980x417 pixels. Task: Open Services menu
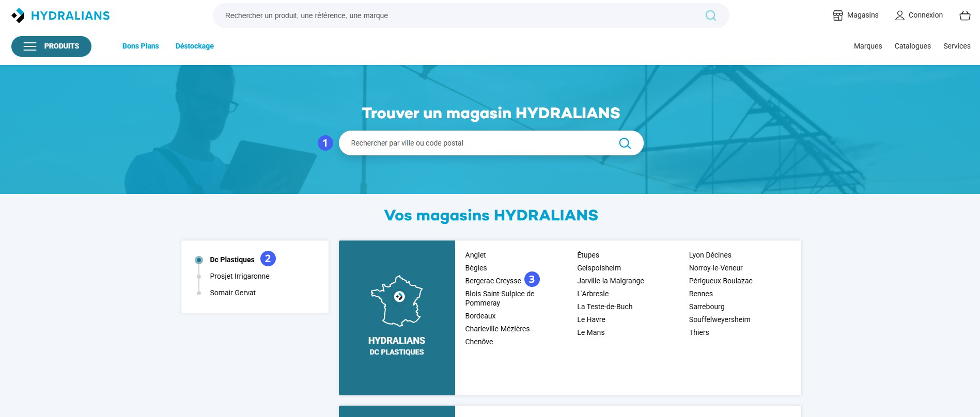coord(957,46)
